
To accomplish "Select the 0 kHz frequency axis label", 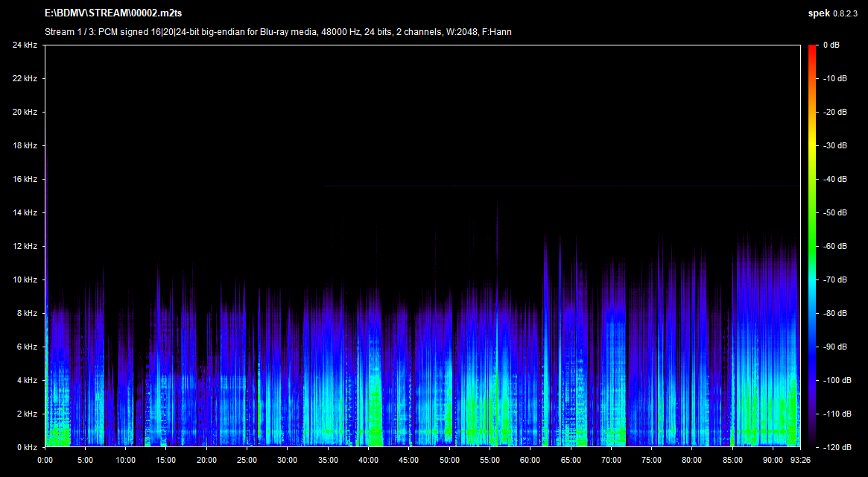I will pos(27,447).
